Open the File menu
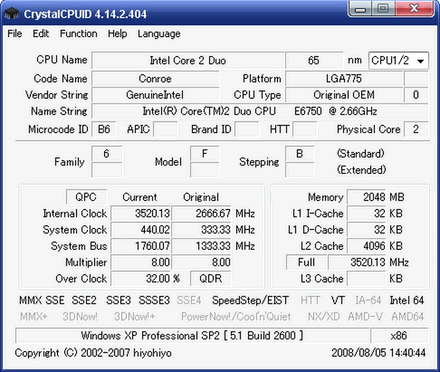 coord(15,34)
